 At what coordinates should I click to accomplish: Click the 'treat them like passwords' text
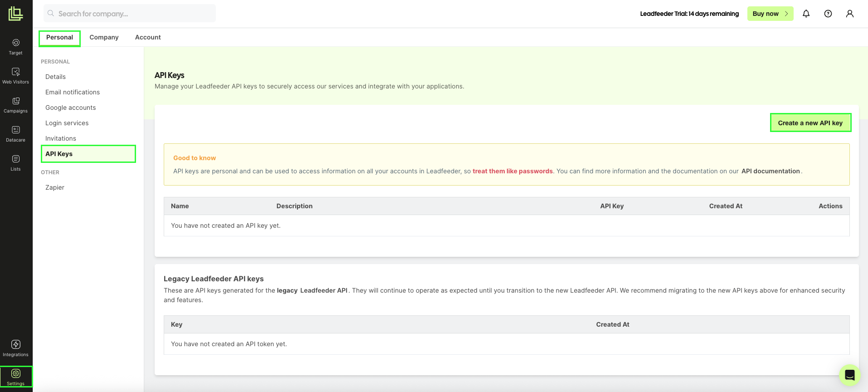[x=512, y=171]
